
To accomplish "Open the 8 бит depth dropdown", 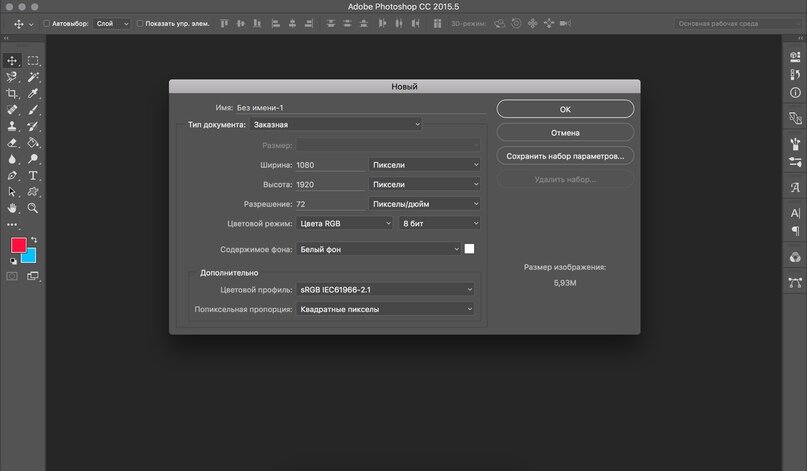I will [x=440, y=223].
